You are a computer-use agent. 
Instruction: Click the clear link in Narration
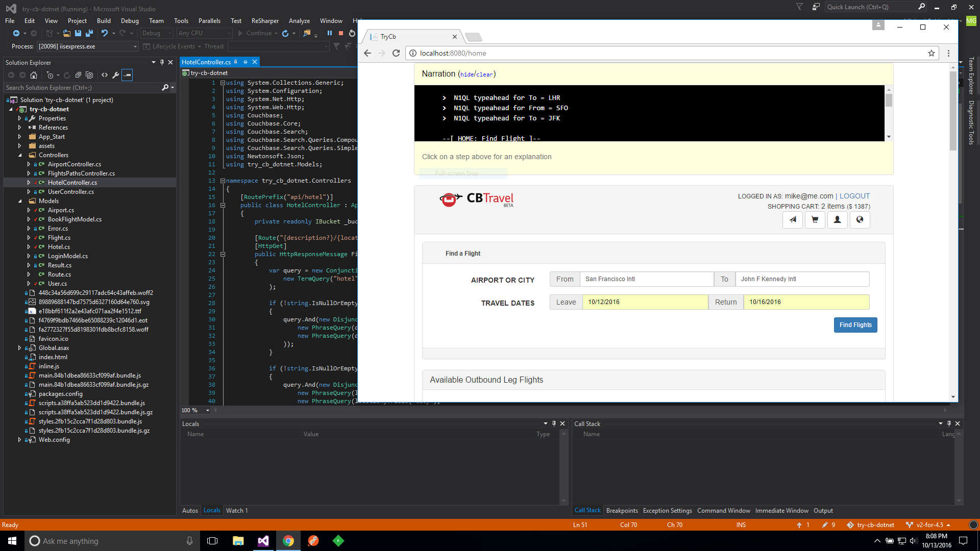484,74
